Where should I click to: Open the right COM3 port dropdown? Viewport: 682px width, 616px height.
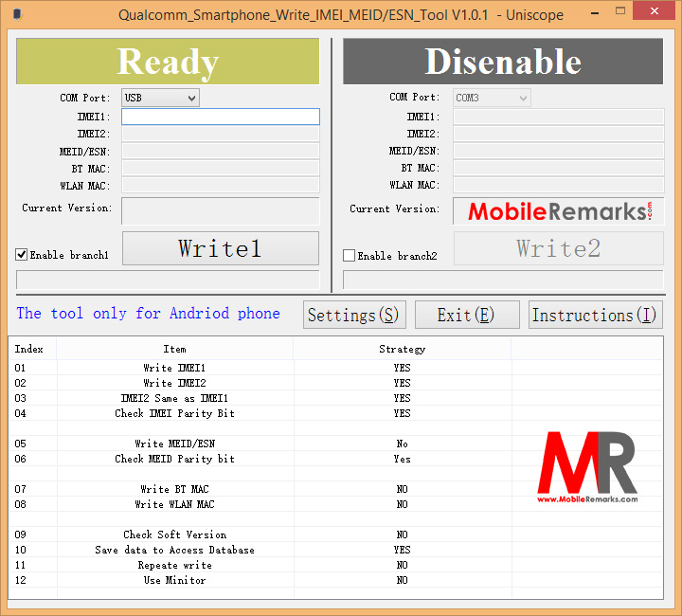(492, 98)
